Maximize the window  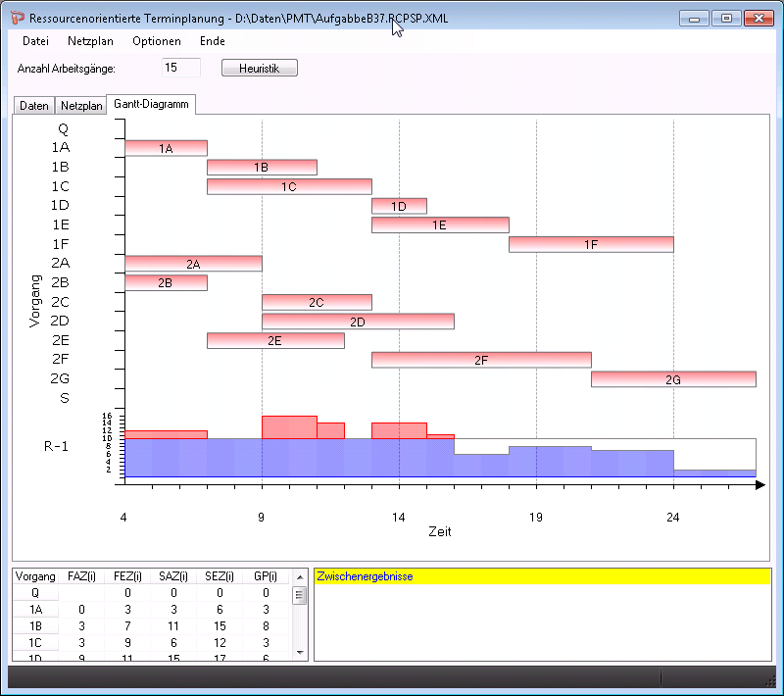pyautogui.click(x=726, y=19)
